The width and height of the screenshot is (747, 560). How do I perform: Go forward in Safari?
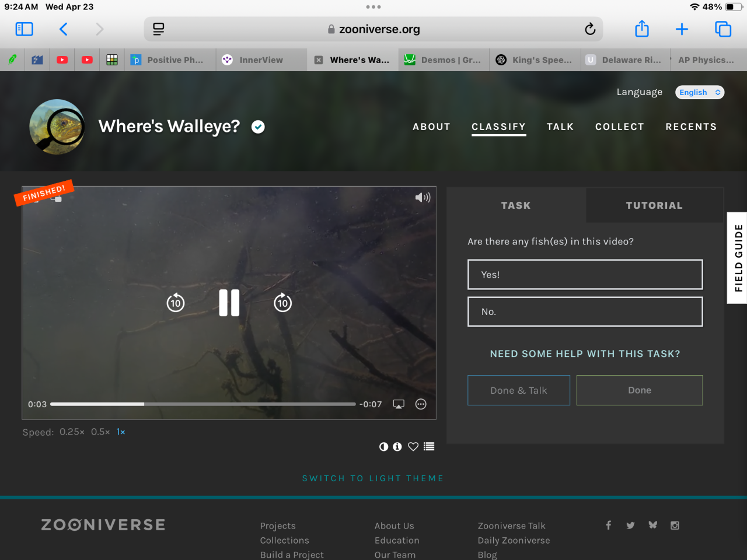(x=99, y=29)
